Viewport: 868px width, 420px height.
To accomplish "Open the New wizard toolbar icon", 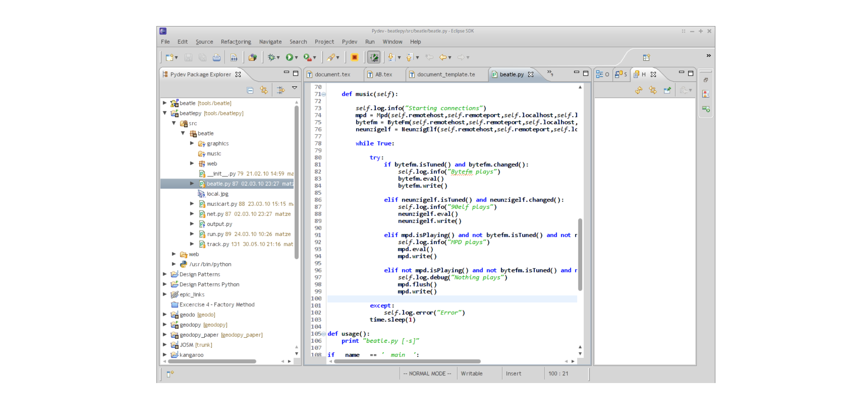I will [169, 57].
